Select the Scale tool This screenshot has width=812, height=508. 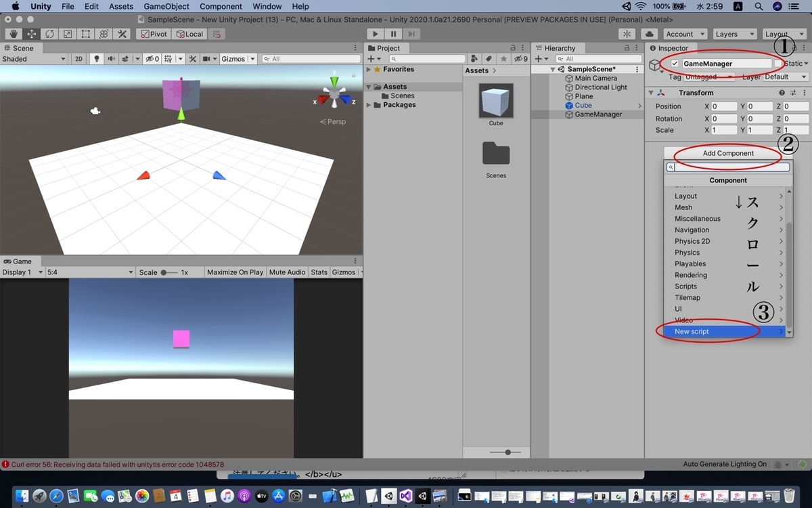68,34
